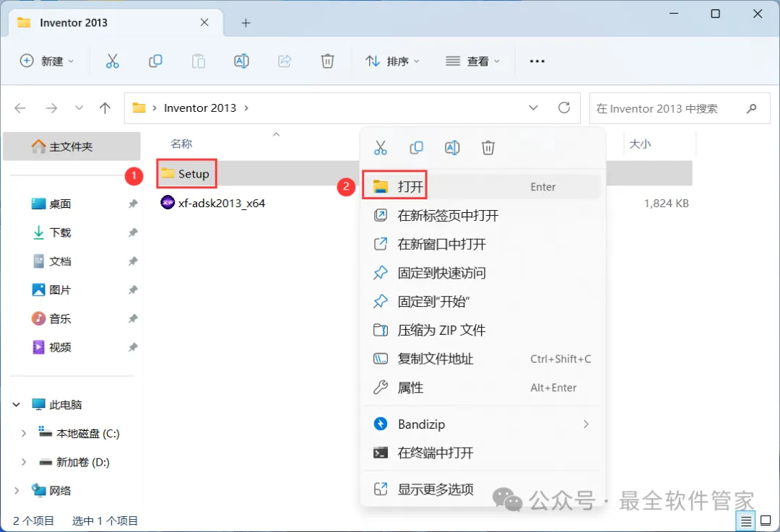Unpin 图片 from quick access
This screenshot has height=532, width=780.
click(x=133, y=290)
